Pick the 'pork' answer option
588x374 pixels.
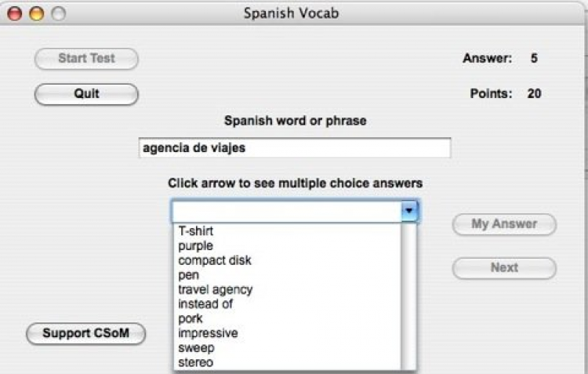191,318
